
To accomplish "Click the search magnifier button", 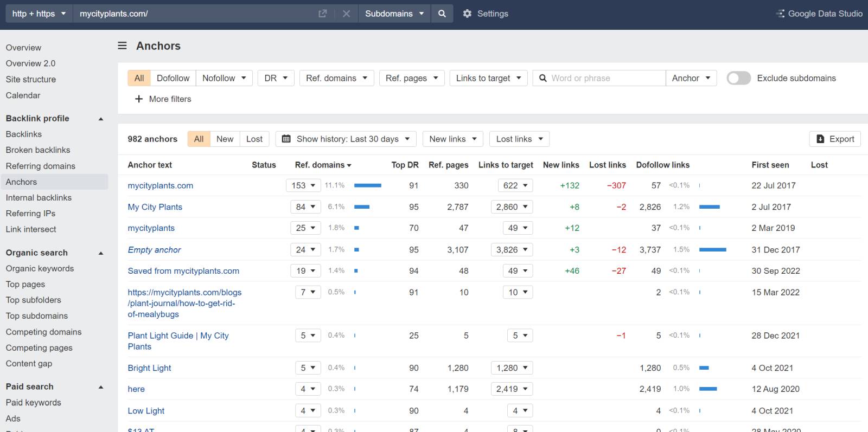I will [x=442, y=14].
